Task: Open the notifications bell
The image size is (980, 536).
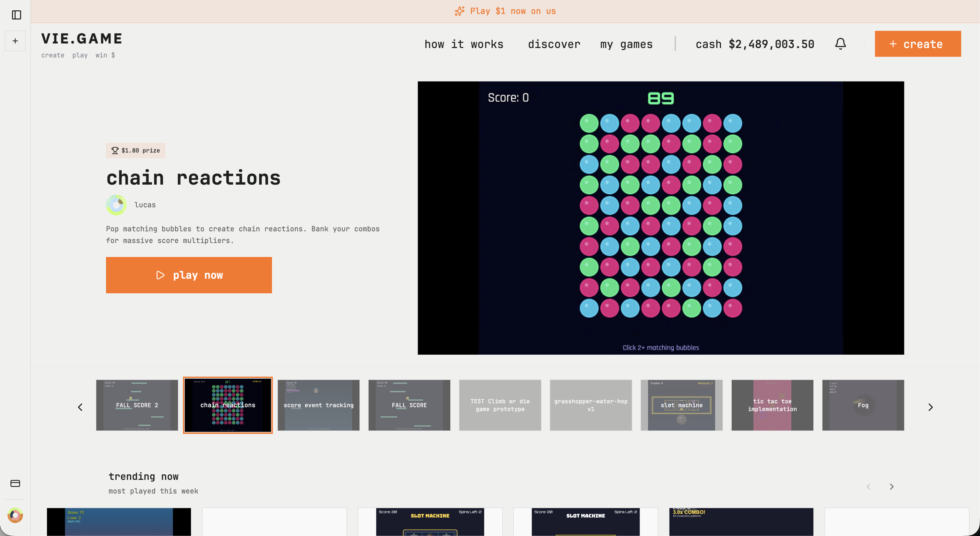Action: [841, 43]
